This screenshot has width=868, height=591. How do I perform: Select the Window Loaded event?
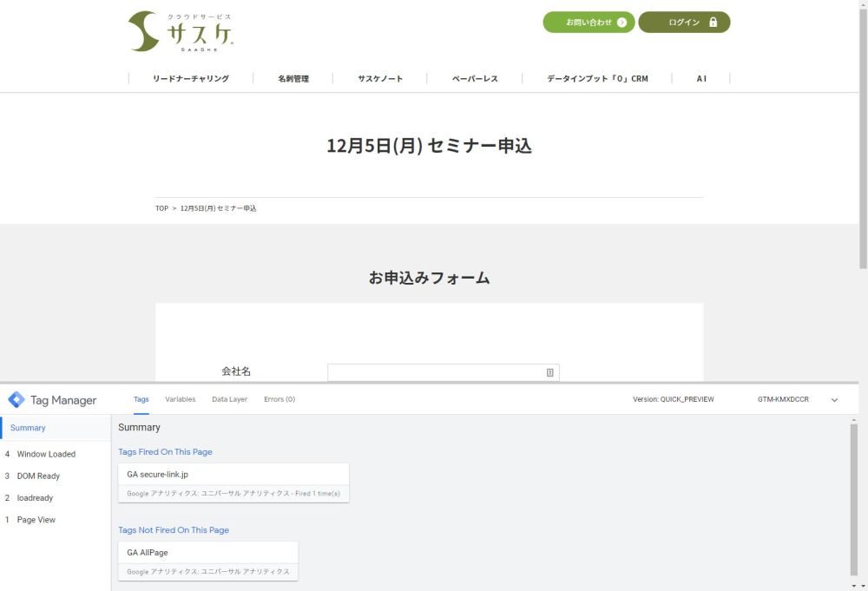pos(46,455)
